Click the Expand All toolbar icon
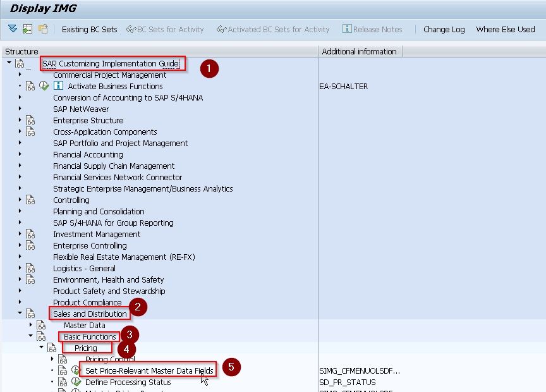Image resolution: width=546 pixels, height=392 pixels. click(x=13, y=28)
